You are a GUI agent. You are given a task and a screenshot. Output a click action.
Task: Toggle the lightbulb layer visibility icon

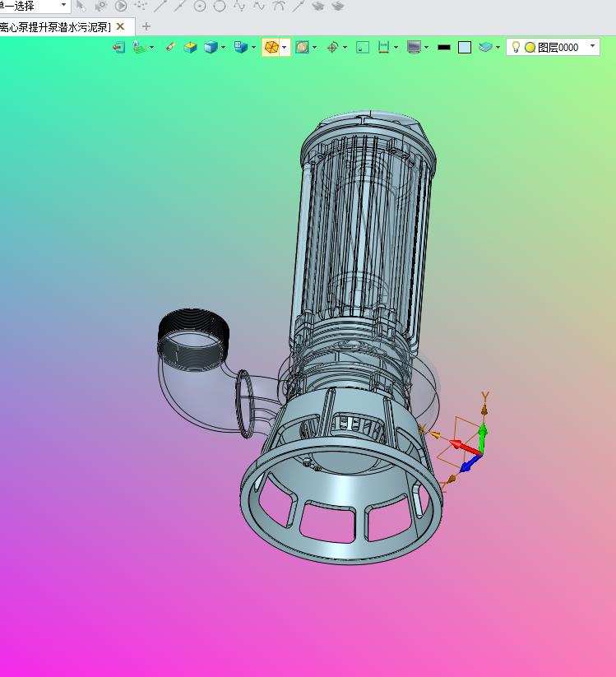point(516,47)
